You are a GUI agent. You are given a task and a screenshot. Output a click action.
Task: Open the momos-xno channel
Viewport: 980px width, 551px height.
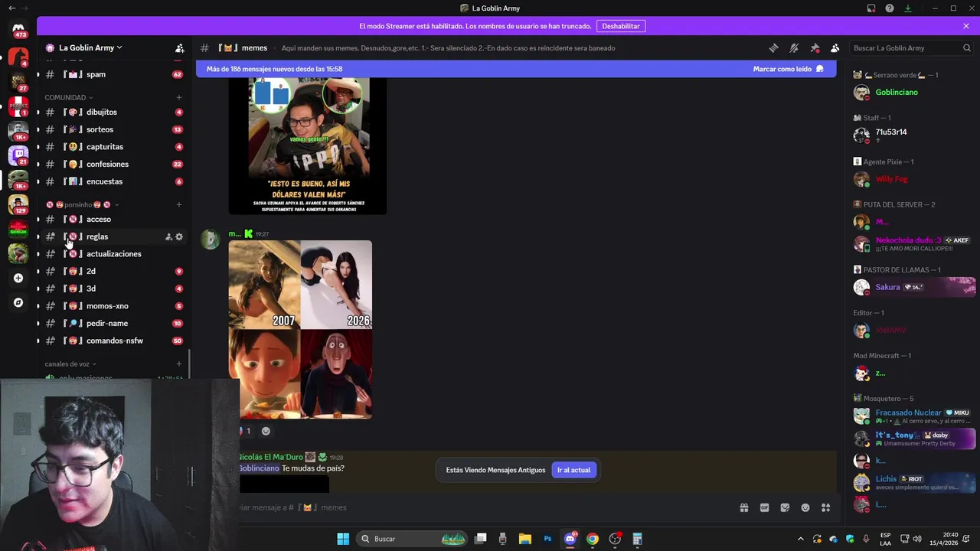point(113,306)
